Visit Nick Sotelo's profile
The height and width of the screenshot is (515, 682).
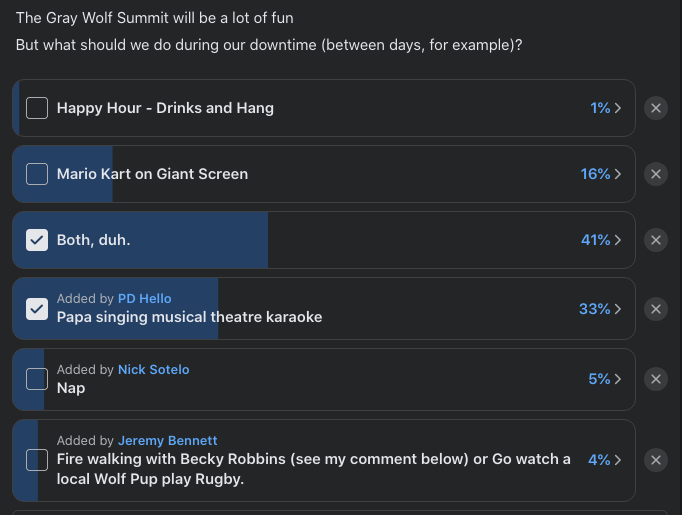[154, 369]
